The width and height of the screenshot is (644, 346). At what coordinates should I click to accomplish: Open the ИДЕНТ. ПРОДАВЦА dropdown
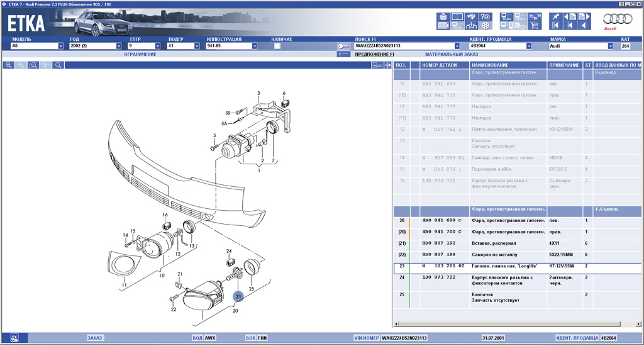click(x=529, y=46)
